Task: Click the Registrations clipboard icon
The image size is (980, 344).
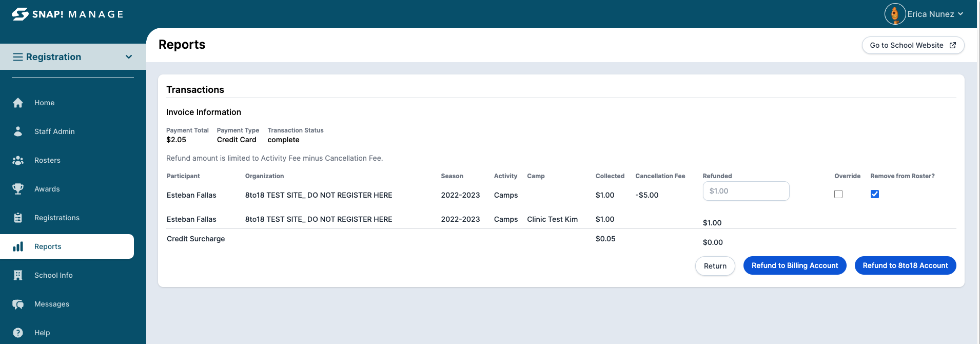Action: (x=18, y=218)
